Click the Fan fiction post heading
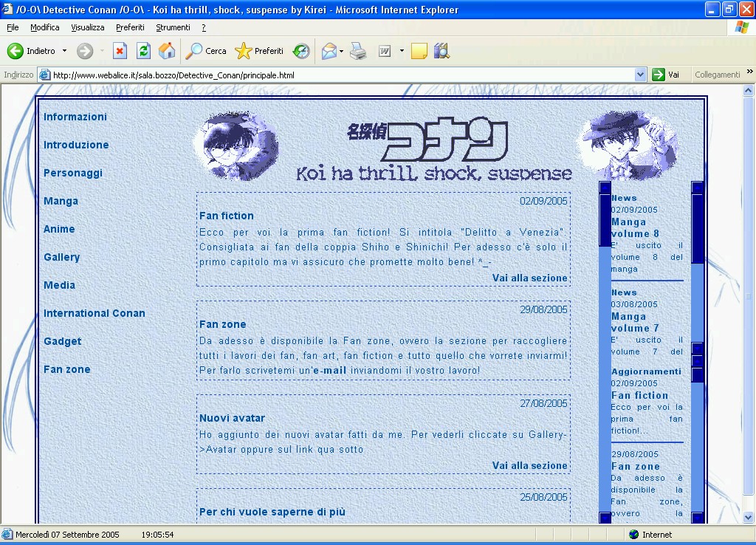This screenshot has height=545, width=756. click(x=227, y=216)
